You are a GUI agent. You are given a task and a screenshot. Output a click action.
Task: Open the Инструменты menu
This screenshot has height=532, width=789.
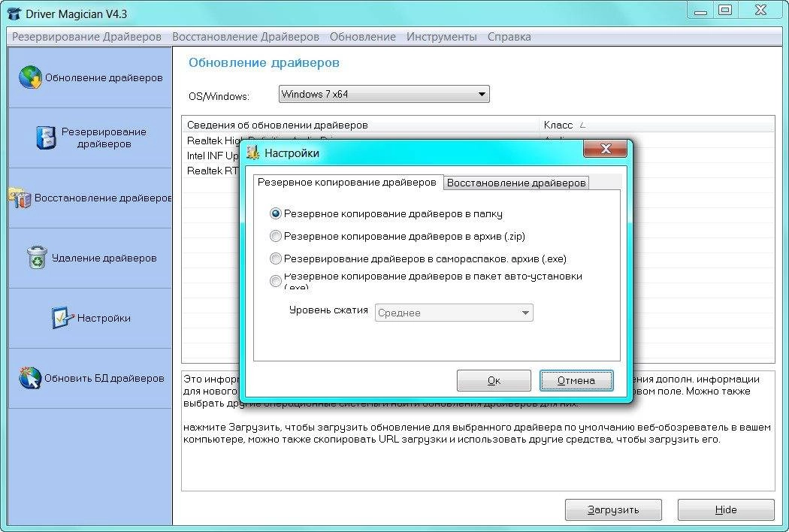(x=442, y=37)
